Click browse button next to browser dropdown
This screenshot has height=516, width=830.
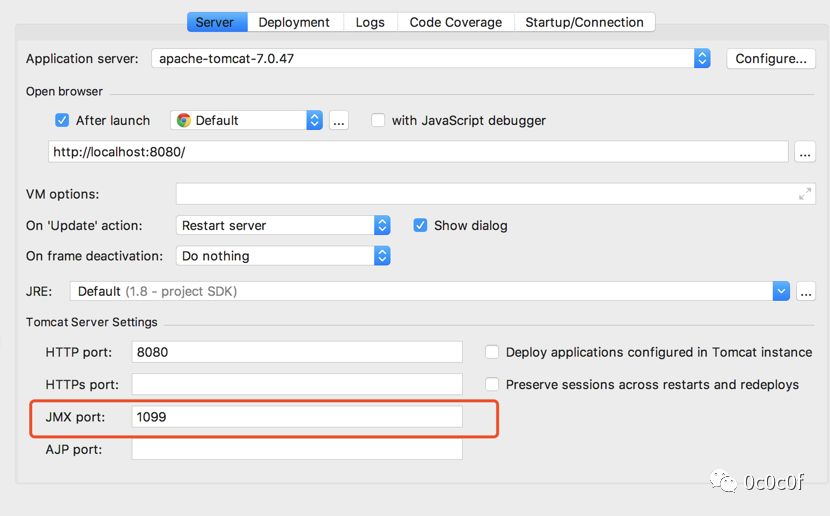339,121
